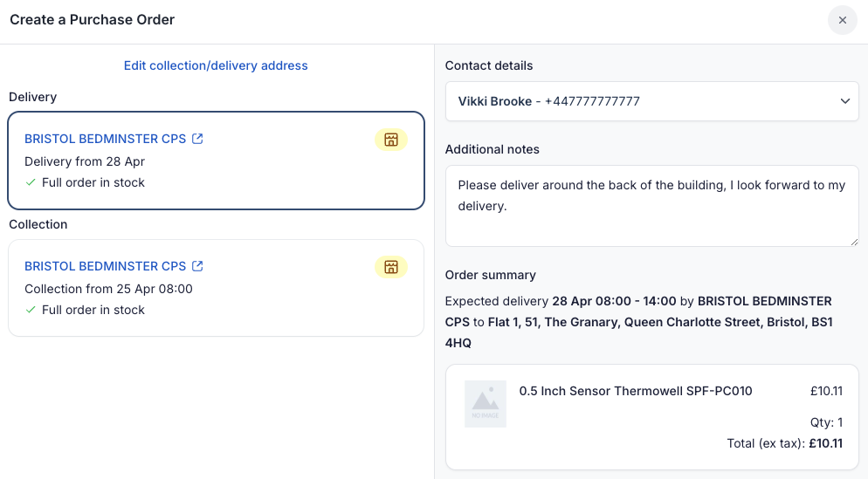868x479 pixels.
Task: Open external link icon beside Delivery branch name
Action: (197, 139)
